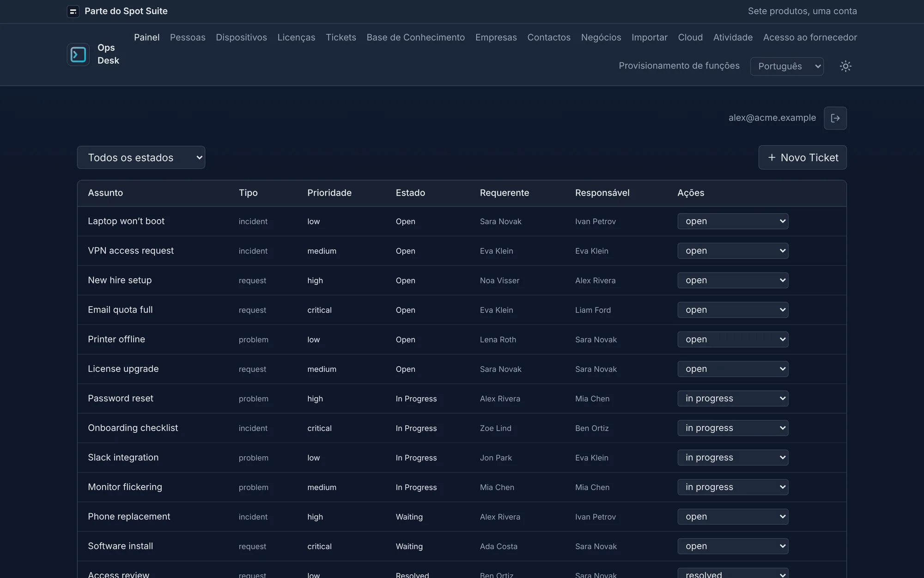Click requester Noa Visser cell
This screenshot has height=578, width=924.
coord(499,281)
